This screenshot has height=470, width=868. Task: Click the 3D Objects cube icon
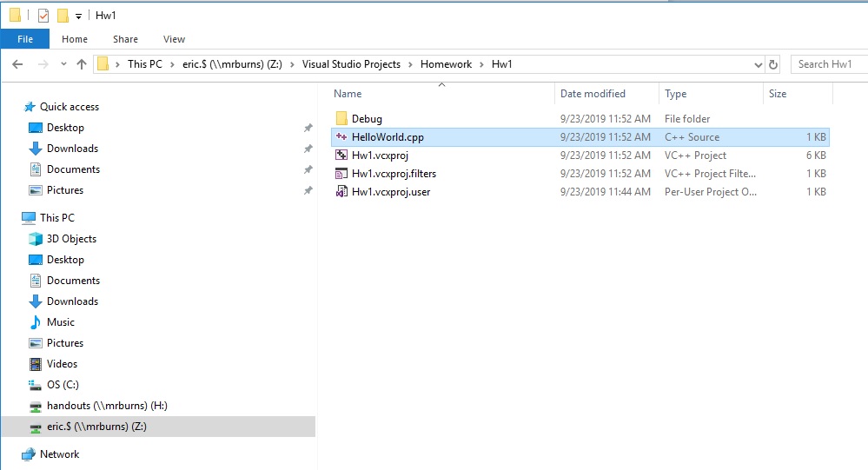[36, 239]
